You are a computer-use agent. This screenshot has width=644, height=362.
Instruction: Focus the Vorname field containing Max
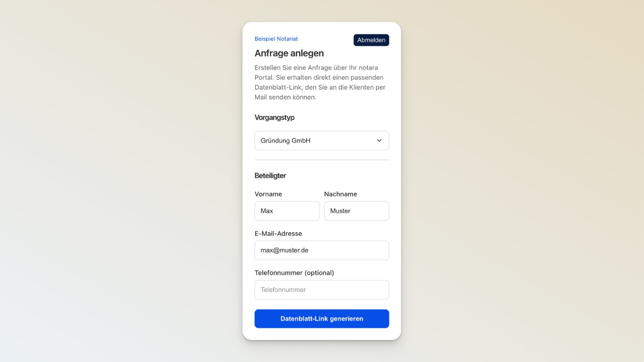click(287, 211)
